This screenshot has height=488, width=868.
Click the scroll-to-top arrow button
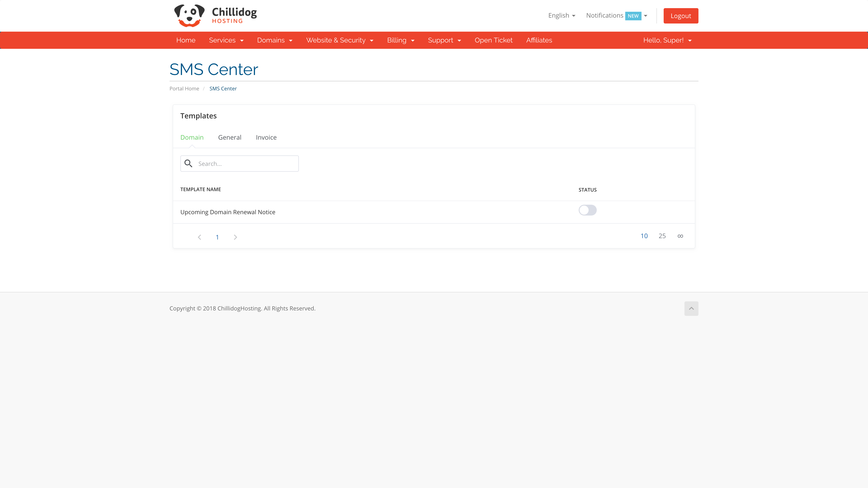pyautogui.click(x=691, y=308)
